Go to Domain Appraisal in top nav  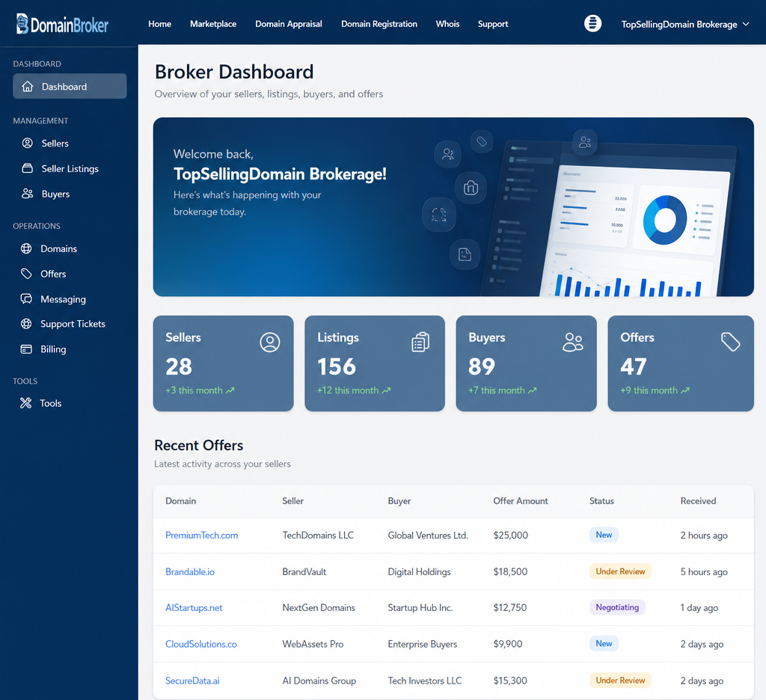point(289,24)
